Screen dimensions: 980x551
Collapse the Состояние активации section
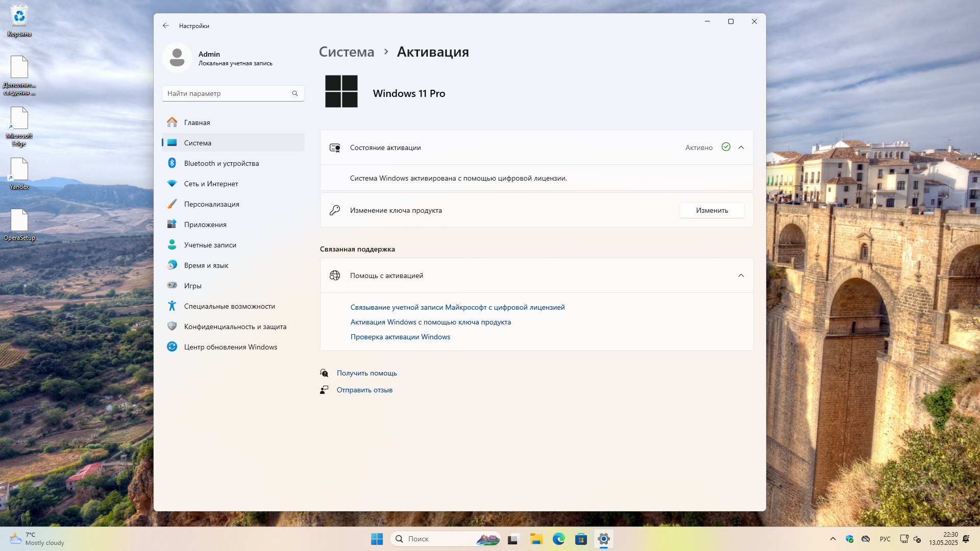(x=741, y=147)
